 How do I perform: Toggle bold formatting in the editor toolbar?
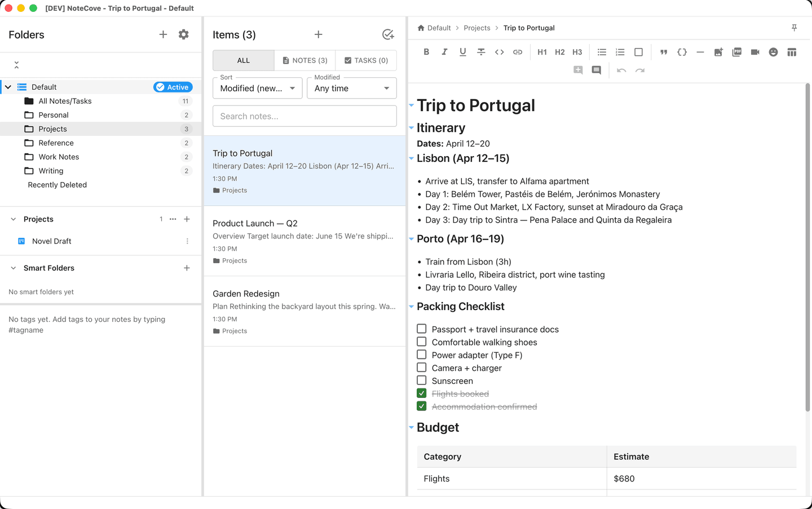coord(426,51)
